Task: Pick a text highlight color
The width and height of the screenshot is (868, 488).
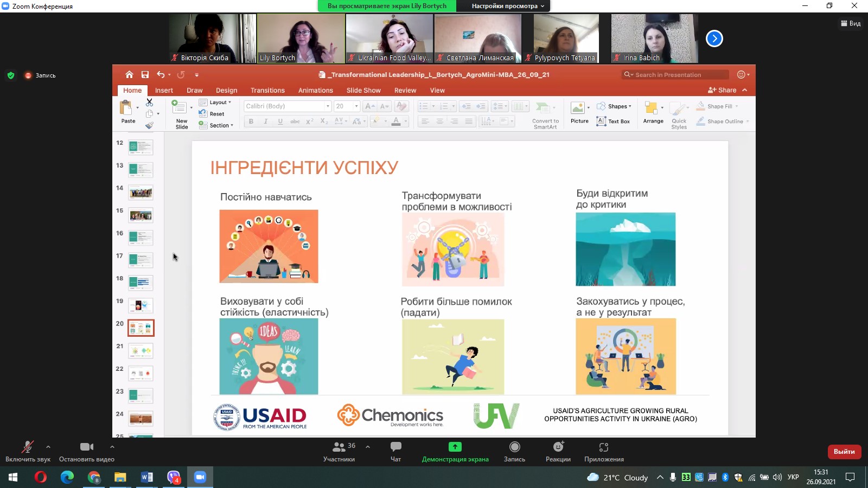Action: click(x=376, y=121)
